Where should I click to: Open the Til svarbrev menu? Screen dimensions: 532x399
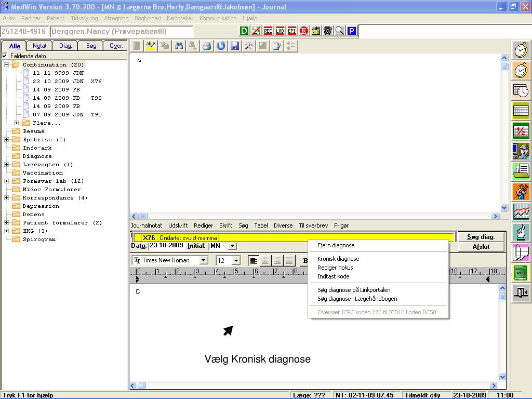click(313, 225)
